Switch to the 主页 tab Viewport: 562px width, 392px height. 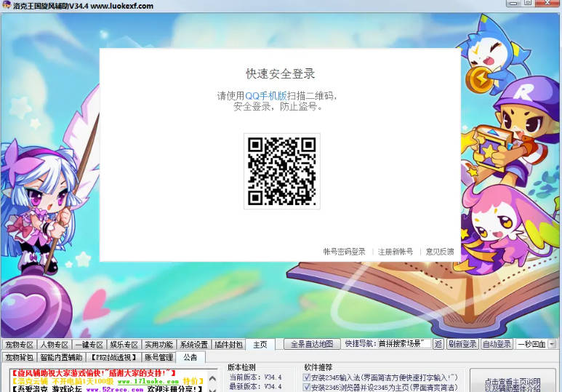260,345
